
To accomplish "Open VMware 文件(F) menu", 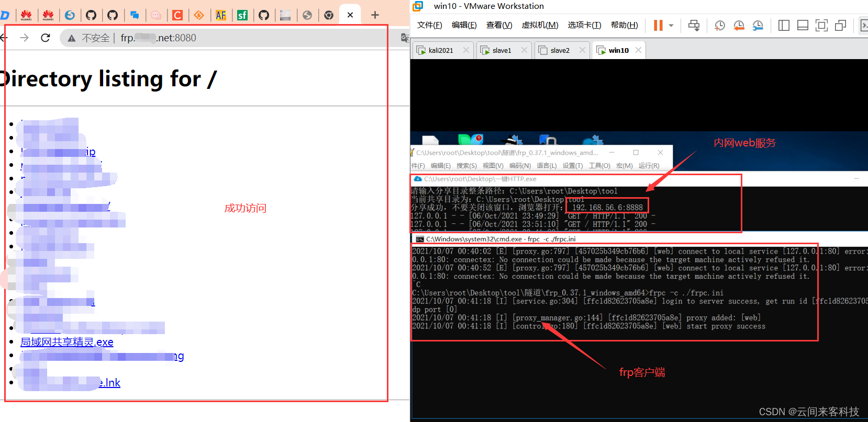I will [x=429, y=25].
